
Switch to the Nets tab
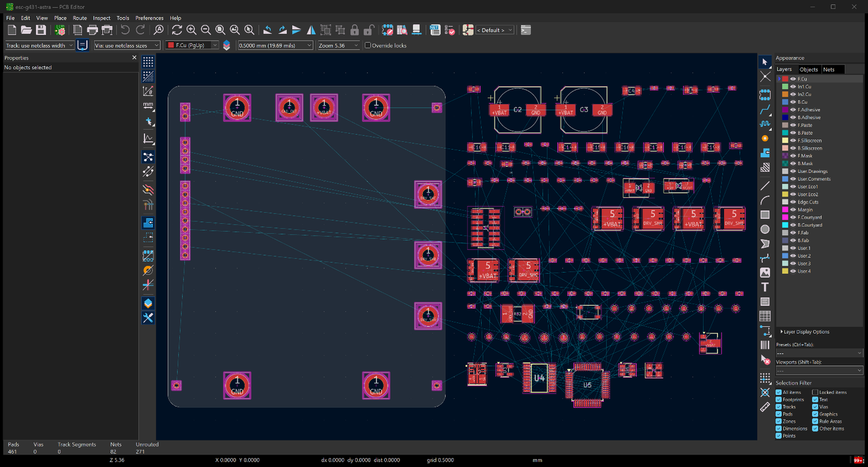pos(828,69)
